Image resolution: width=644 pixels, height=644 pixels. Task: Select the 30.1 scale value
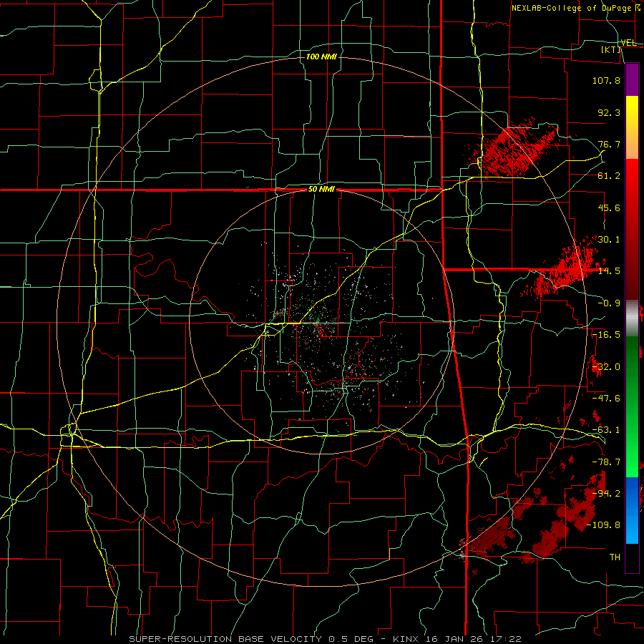pyautogui.click(x=609, y=240)
